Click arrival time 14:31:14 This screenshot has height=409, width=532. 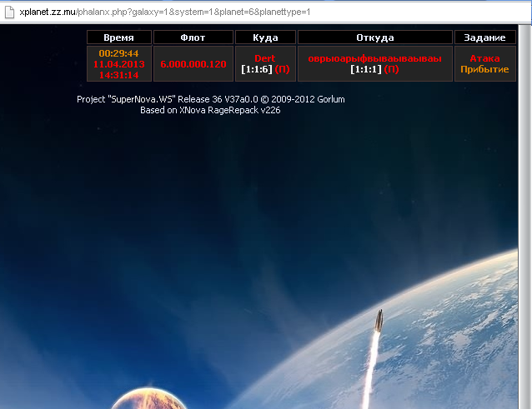[118, 75]
